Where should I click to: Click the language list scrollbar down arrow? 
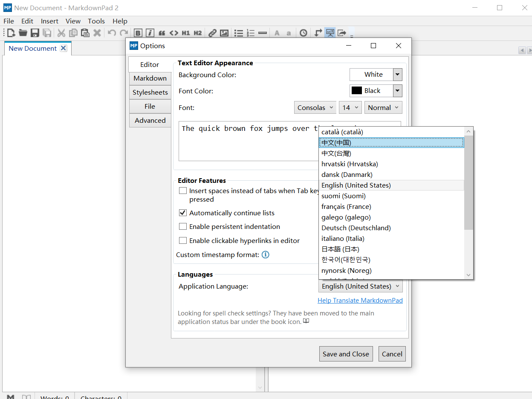click(x=468, y=275)
